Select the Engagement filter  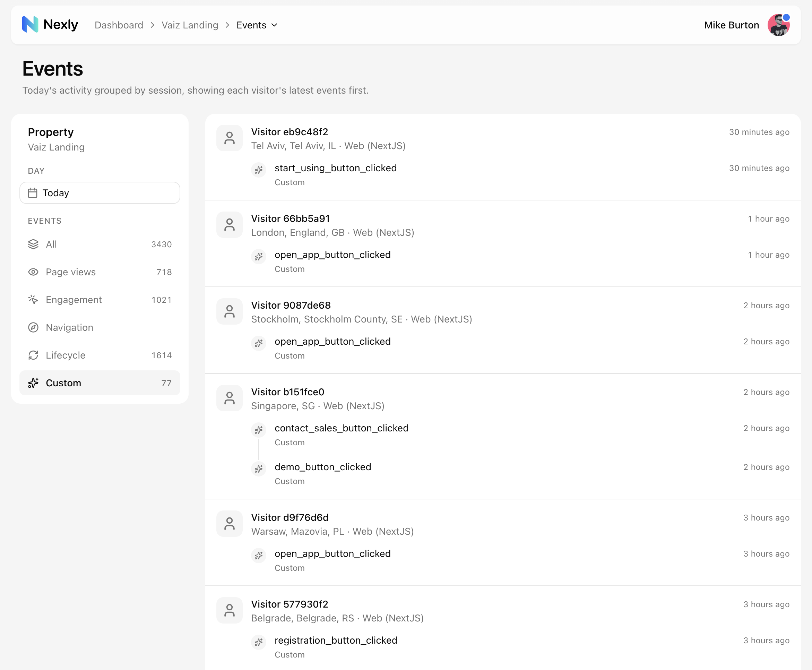coord(100,300)
